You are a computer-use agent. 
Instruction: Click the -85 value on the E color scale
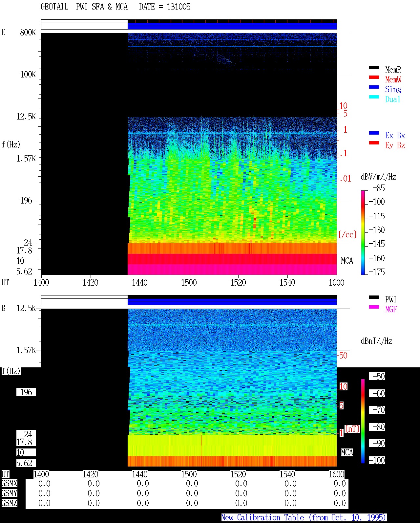point(379,188)
